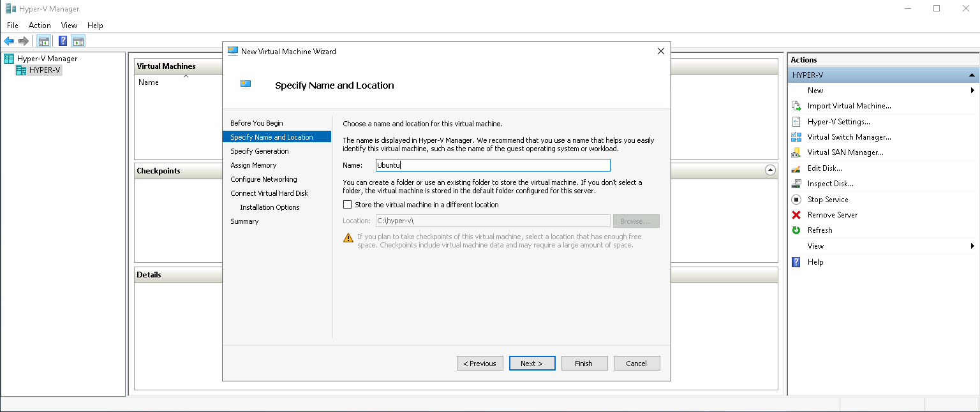980x412 pixels.
Task: Click the red Remove Server icon
Action: pos(796,215)
